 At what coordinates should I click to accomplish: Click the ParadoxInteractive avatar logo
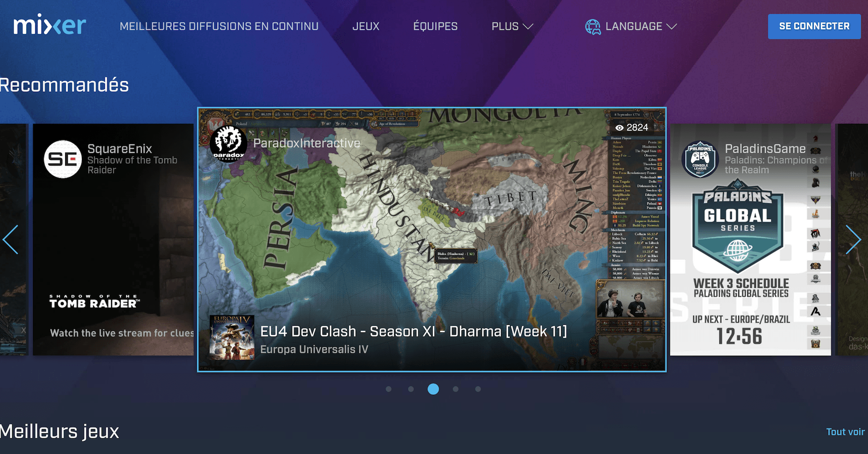tap(228, 145)
